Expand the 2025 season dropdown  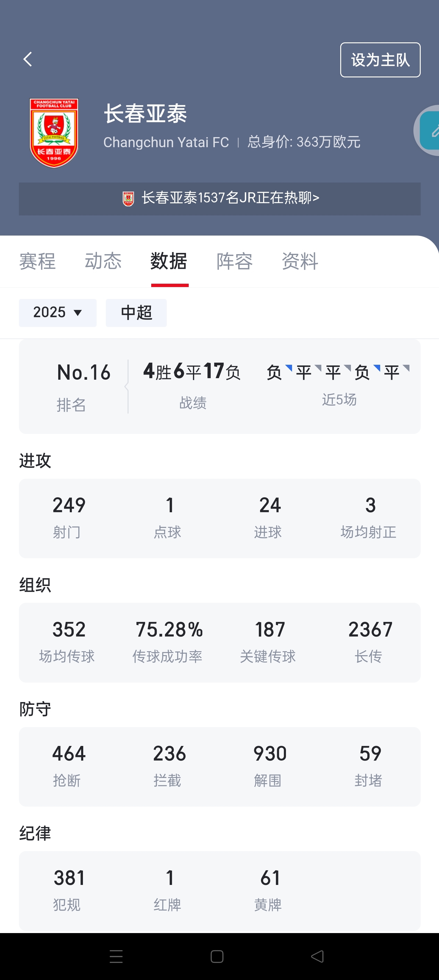(58, 312)
